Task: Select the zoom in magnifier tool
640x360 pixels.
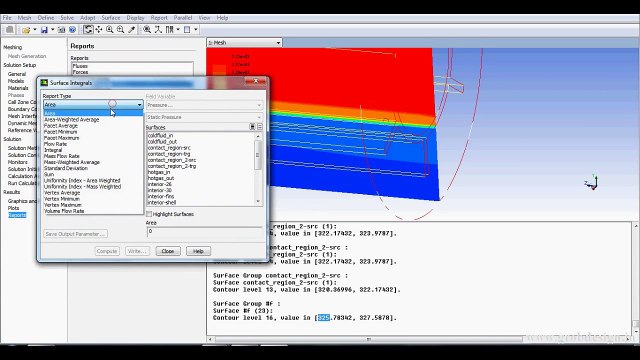Action: tap(109, 29)
